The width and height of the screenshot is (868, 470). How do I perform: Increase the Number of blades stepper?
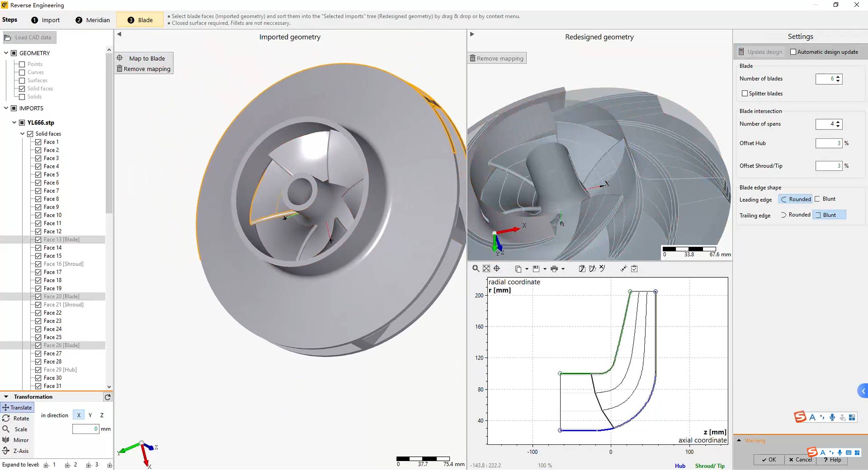coord(838,76)
